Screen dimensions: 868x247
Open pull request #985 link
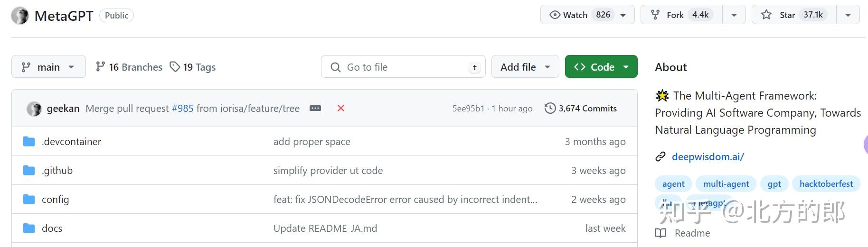183,109
